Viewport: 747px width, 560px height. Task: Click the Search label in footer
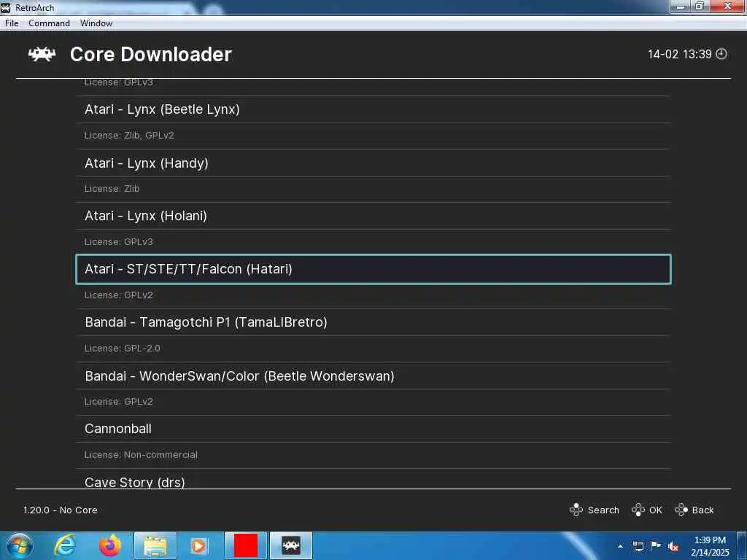603,510
